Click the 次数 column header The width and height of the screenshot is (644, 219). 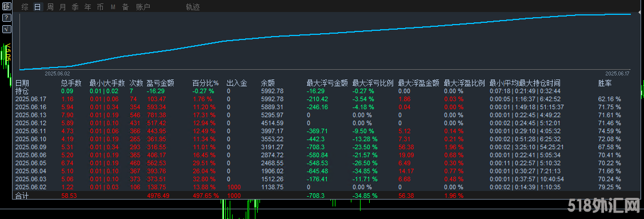pos(137,83)
